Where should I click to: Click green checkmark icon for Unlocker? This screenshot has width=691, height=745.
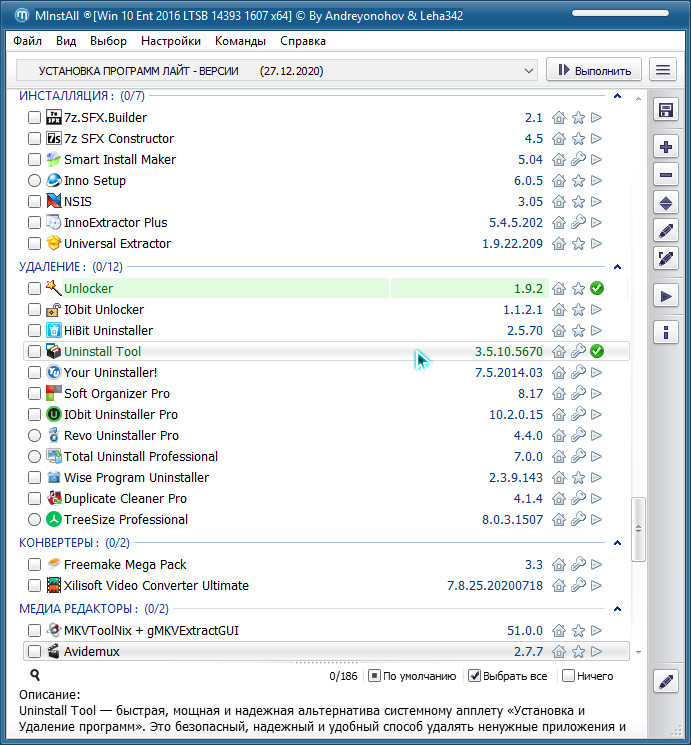[596, 288]
